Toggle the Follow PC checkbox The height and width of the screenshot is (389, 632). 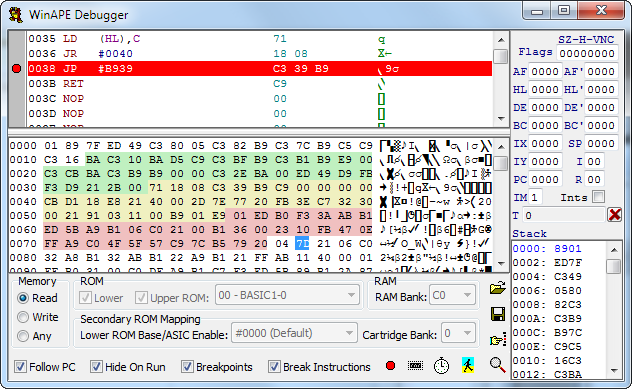click(20, 367)
